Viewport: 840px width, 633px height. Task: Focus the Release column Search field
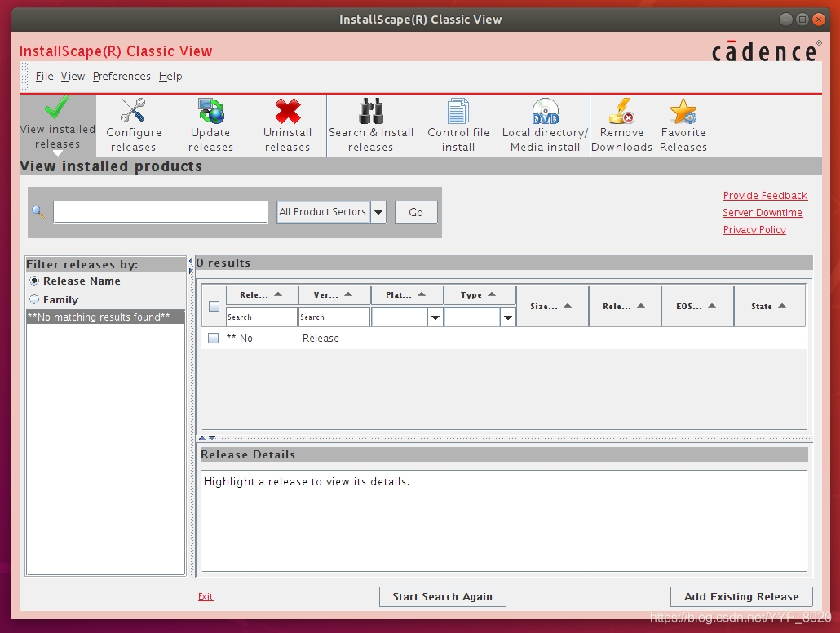[262, 316]
